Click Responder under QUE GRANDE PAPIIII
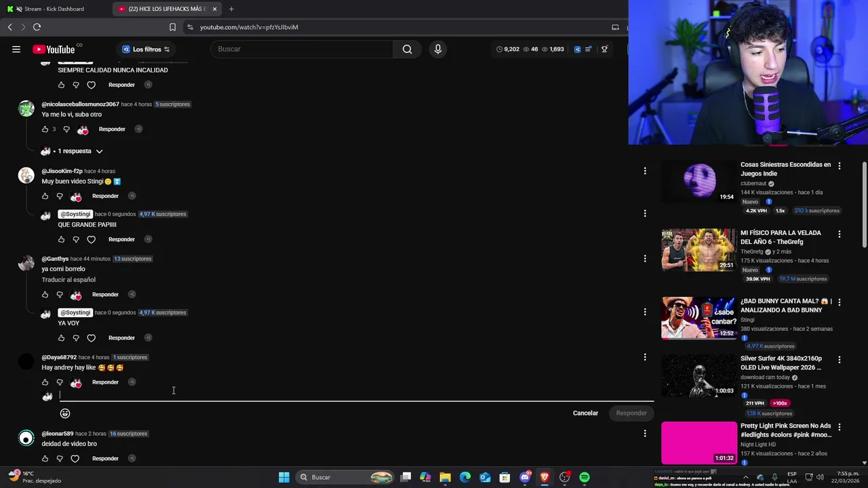868x488 pixels. coord(121,239)
